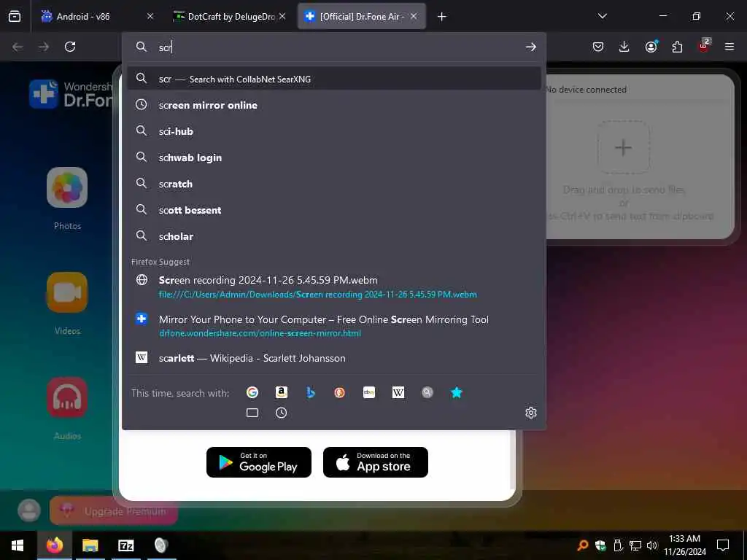This screenshot has height=560, width=747.
Task: Open 7-Zip from the taskbar
Action: 125,545
